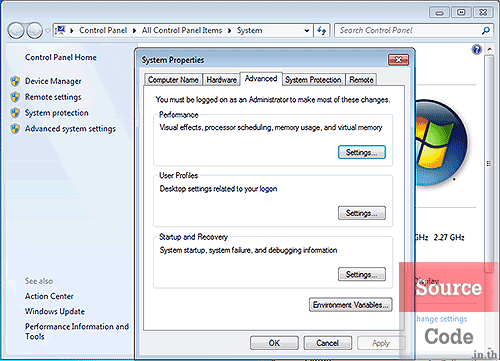Open Performance Information and Tools link
Image resolution: width=500 pixels, height=361 pixels.
pyautogui.click(x=77, y=331)
